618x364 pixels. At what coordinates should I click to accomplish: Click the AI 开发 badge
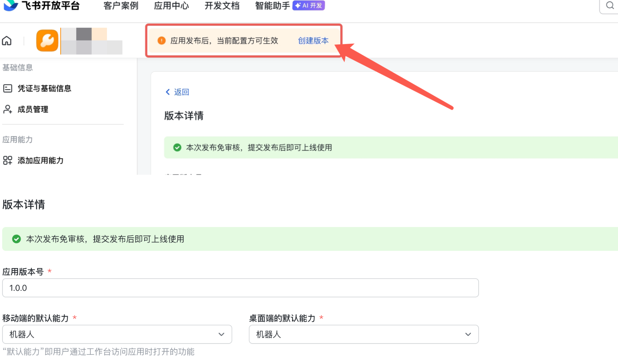click(309, 6)
